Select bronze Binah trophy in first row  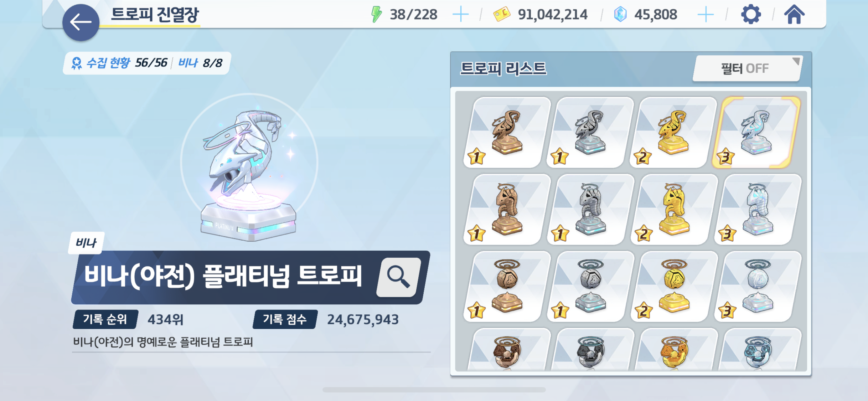[x=507, y=132]
